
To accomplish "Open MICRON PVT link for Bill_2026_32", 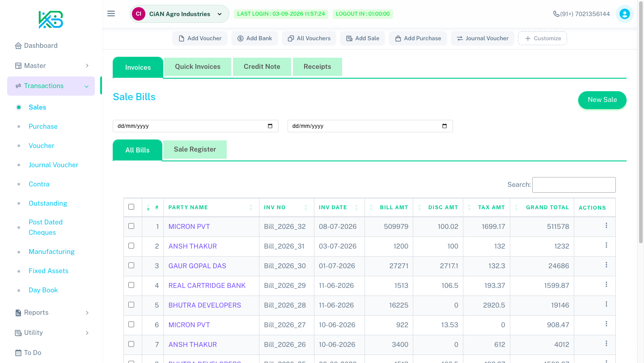I will coord(189,227).
